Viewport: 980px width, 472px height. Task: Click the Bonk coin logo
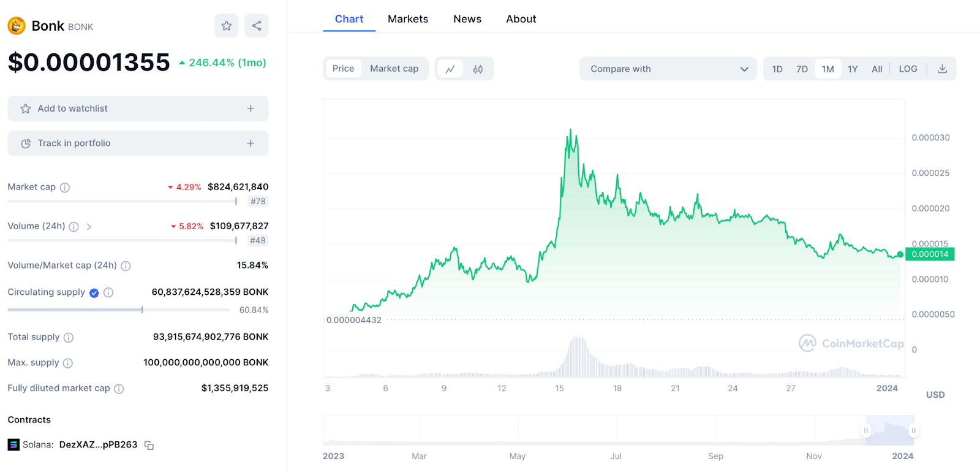click(x=17, y=26)
